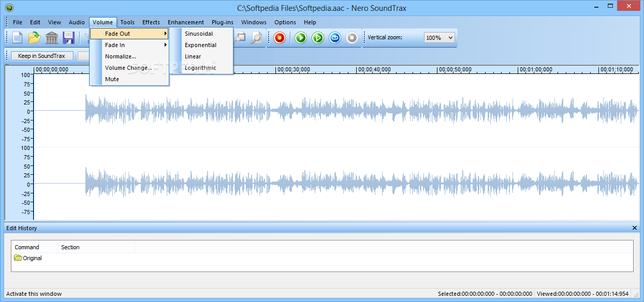Close the Edit History panel
Viewport: 644px width, 302px height.
(635, 228)
